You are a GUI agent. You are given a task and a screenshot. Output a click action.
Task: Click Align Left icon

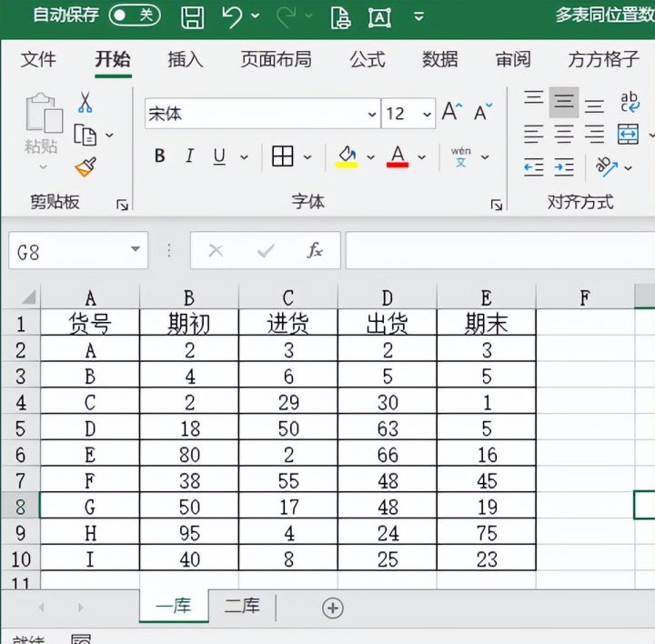point(534,135)
